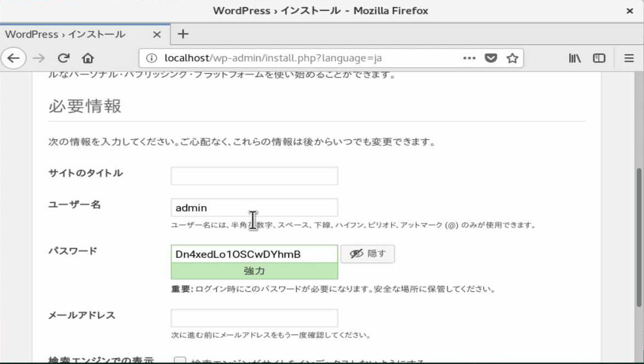Screen dimensions: 644x364
Task: Reload the current page
Action: 63,58
